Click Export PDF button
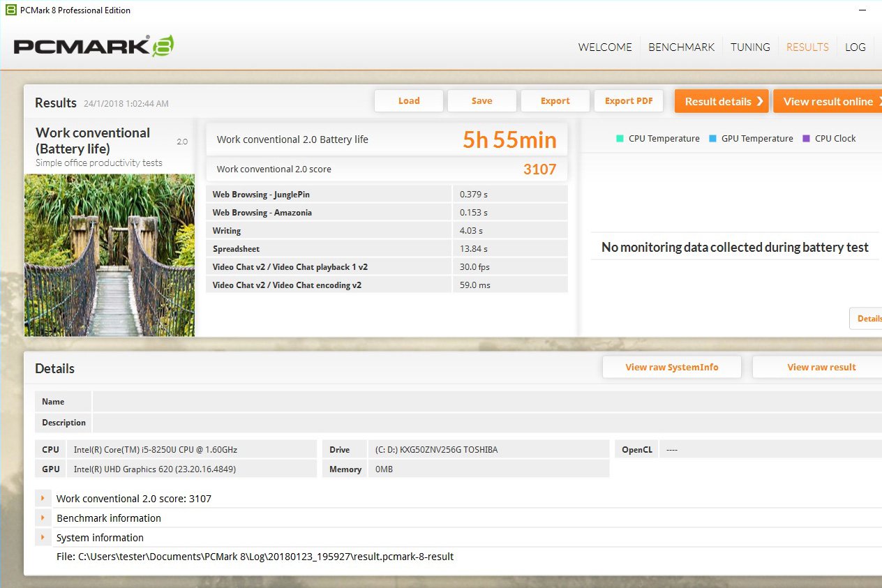Screen dimensions: 882x588 point(629,101)
